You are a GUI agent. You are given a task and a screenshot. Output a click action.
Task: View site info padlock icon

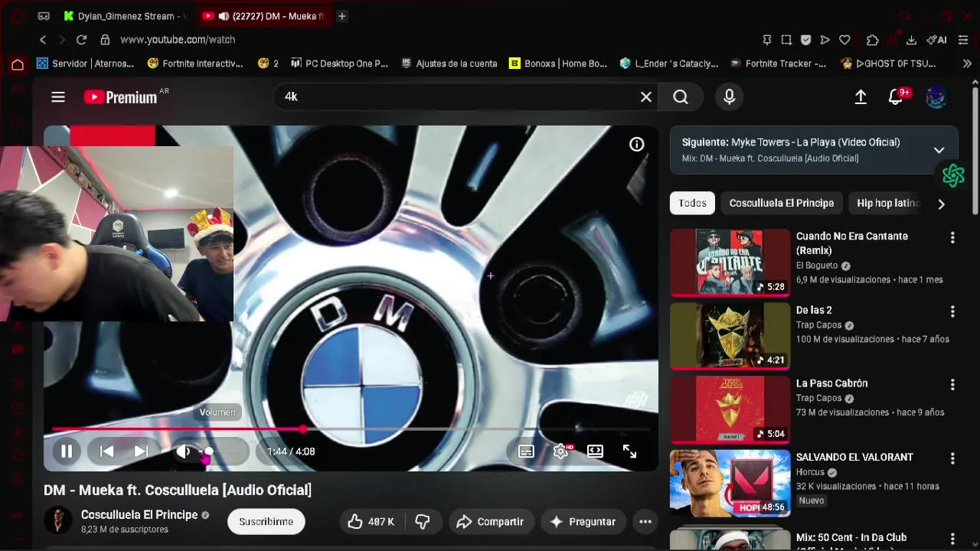click(x=105, y=40)
